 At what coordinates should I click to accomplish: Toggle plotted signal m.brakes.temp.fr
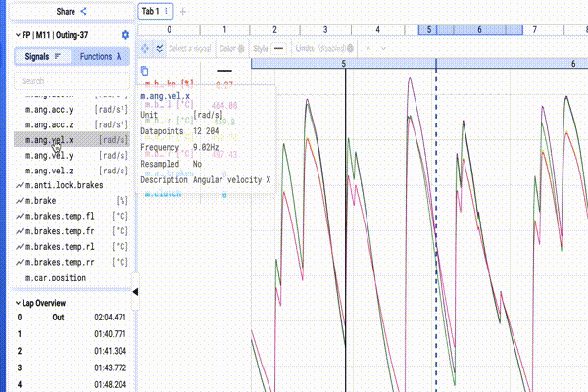point(72,231)
